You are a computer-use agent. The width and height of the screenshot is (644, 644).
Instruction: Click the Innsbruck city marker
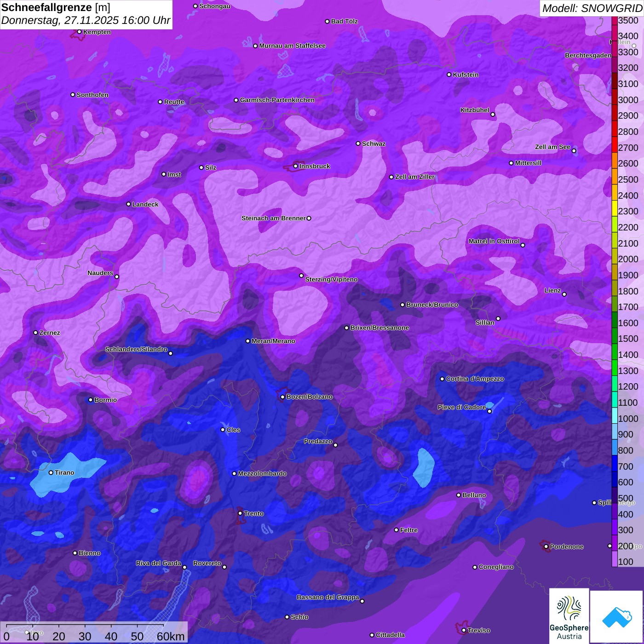[x=296, y=166]
